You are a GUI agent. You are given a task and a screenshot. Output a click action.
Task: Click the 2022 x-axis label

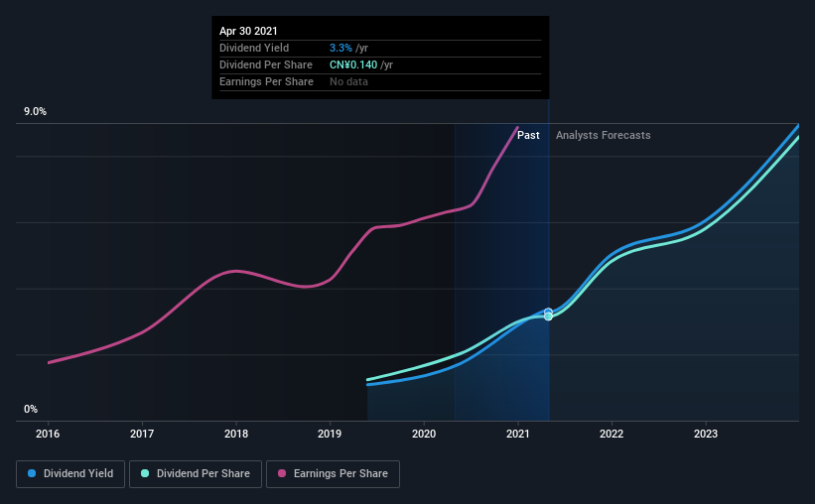point(611,434)
